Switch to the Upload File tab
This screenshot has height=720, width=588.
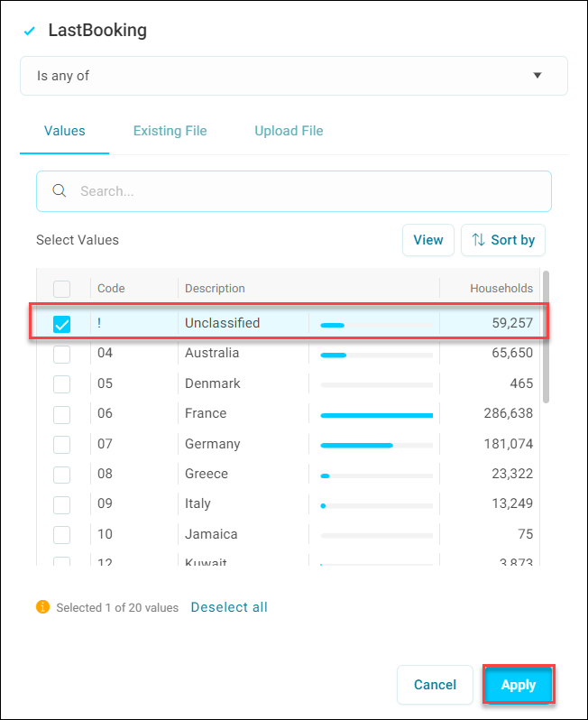click(289, 131)
